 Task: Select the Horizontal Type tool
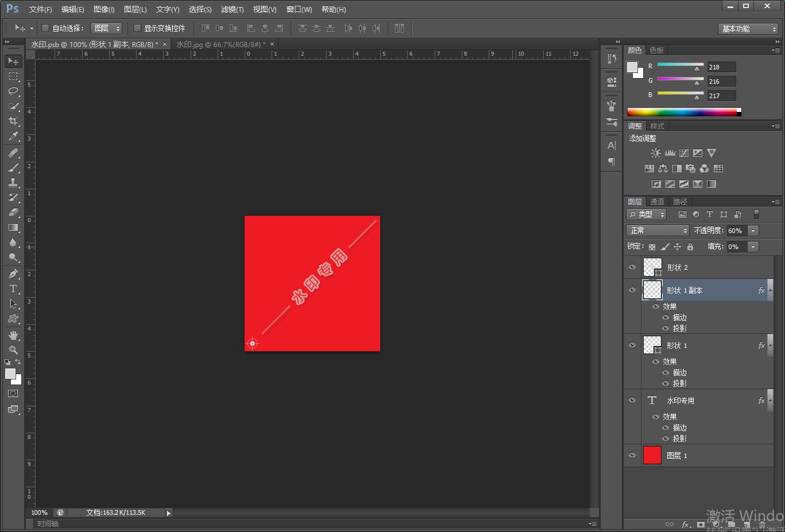click(x=13, y=289)
